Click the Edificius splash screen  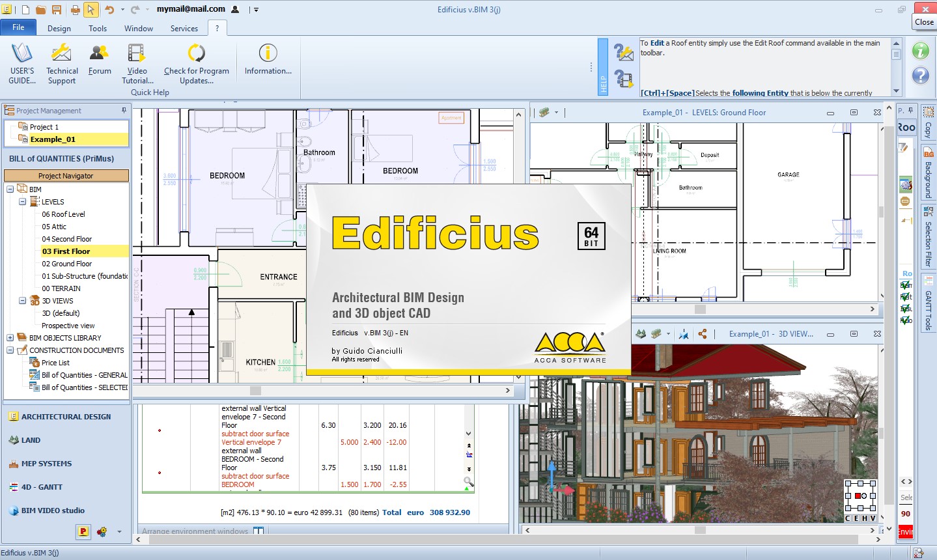point(469,279)
